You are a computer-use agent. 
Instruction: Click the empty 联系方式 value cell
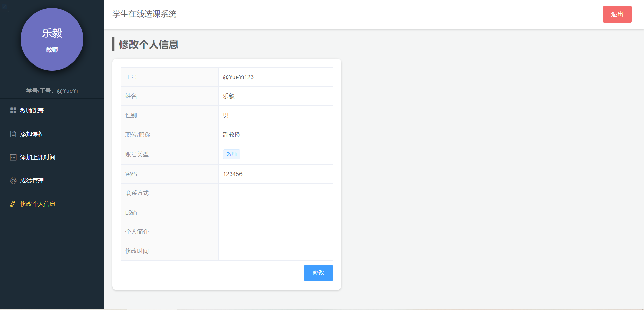point(276,193)
